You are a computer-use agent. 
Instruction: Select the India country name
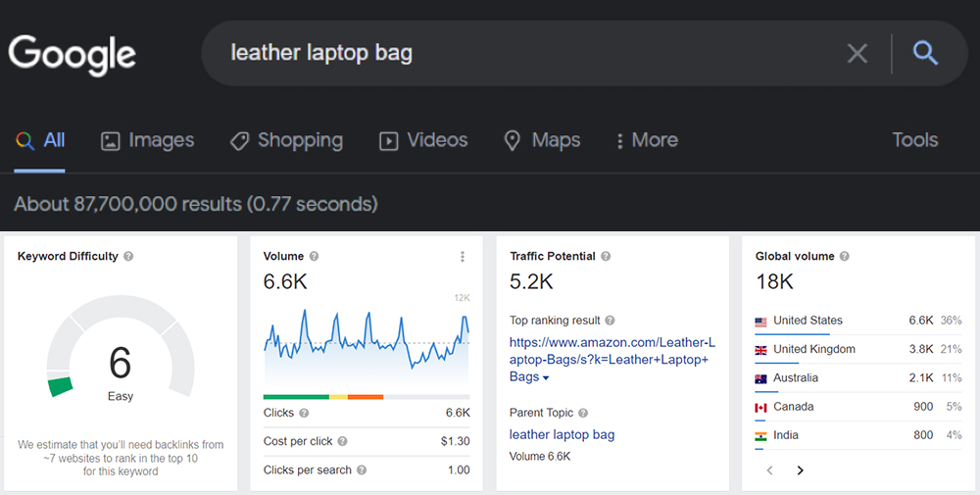point(786,435)
